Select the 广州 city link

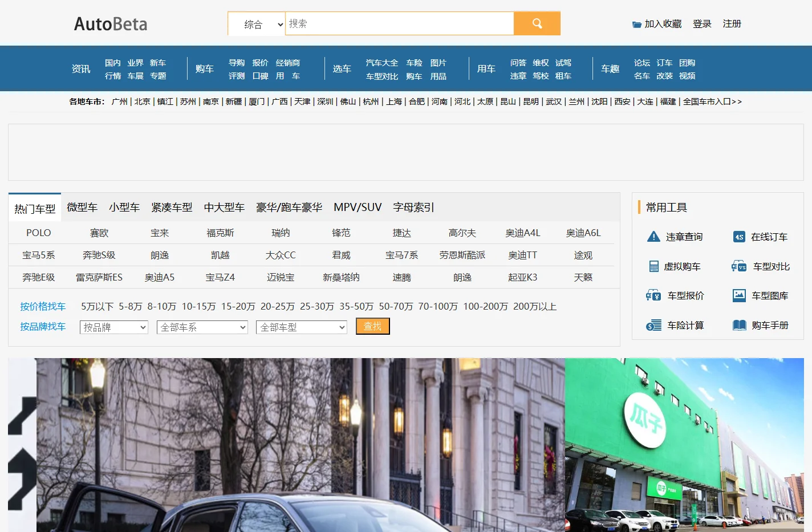pyautogui.click(x=120, y=101)
